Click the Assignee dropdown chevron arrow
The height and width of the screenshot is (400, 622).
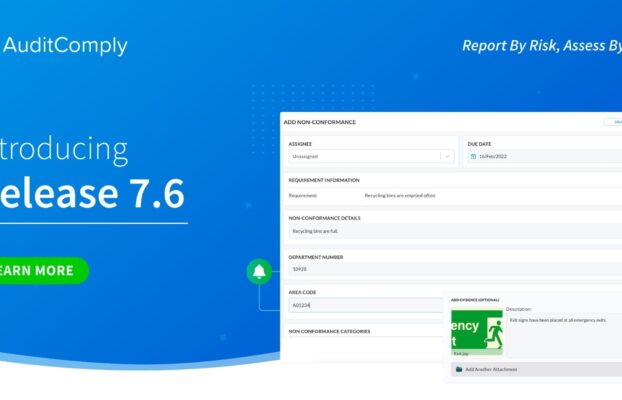(447, 156)
